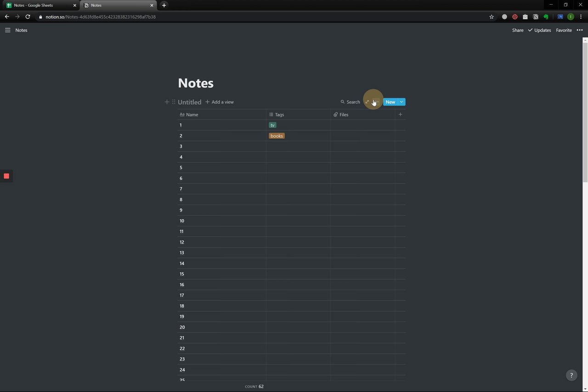Viewport: 588px width, 392px height.
Task: Click the Share button in the top bar
Action: (518, 30)
